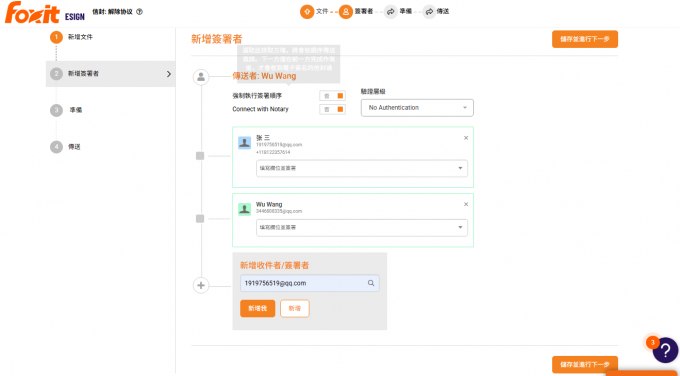This screenshot has height=376, width=680.
Task: Jump to 準備 step icon in top bar
Action: (390, 12)
